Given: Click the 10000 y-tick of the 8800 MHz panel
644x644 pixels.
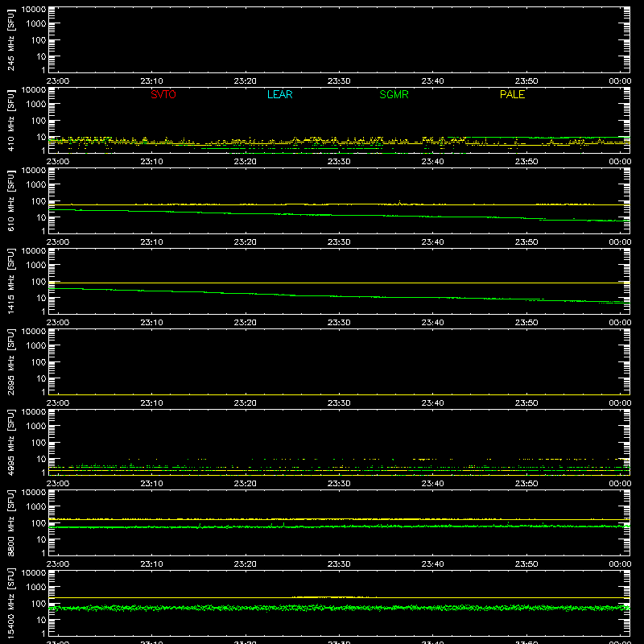Looking at the screenshot, I should click(x=34, y=493).
